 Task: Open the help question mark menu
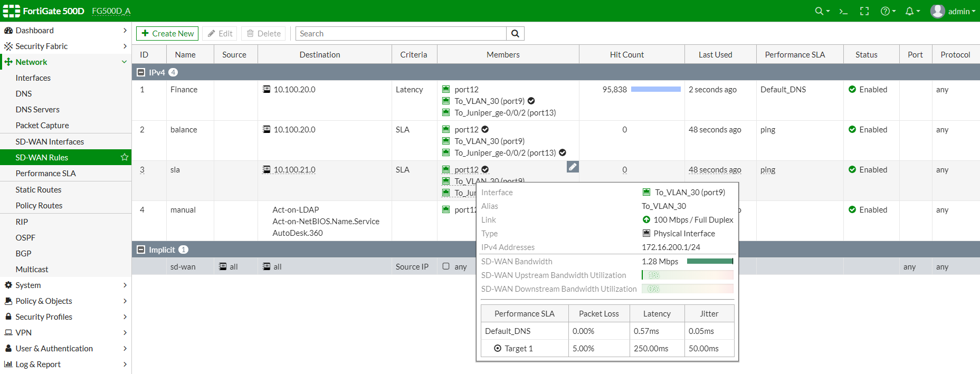point(888,11)
